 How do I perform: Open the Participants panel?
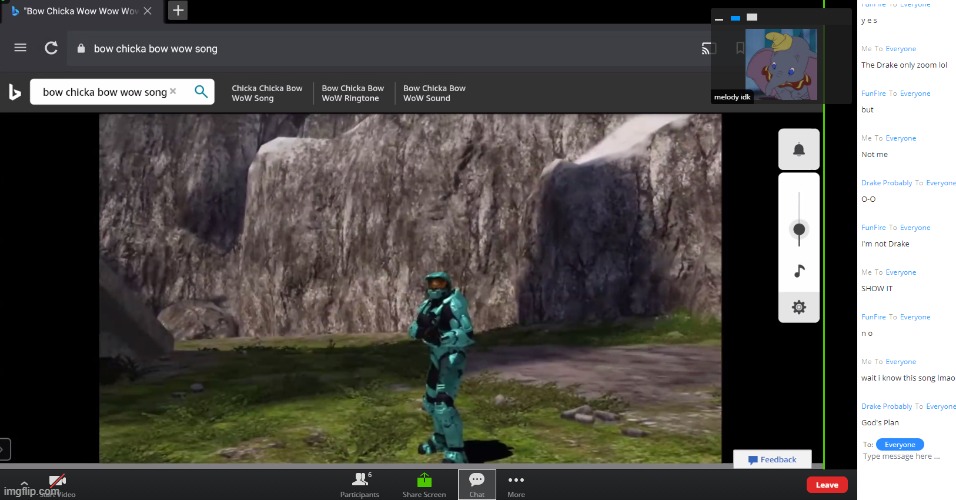[x=359, y=484]
